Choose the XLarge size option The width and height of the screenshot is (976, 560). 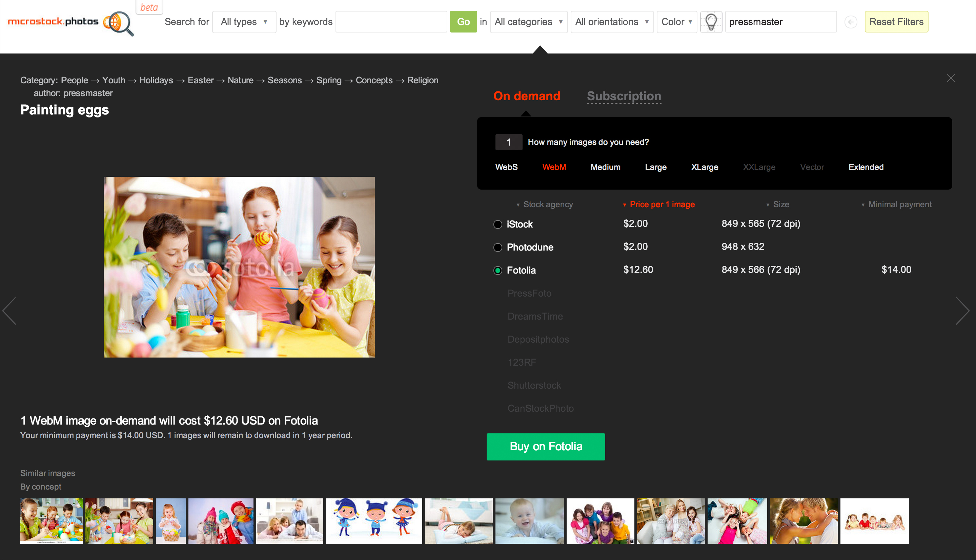click(x=704, y=167)
